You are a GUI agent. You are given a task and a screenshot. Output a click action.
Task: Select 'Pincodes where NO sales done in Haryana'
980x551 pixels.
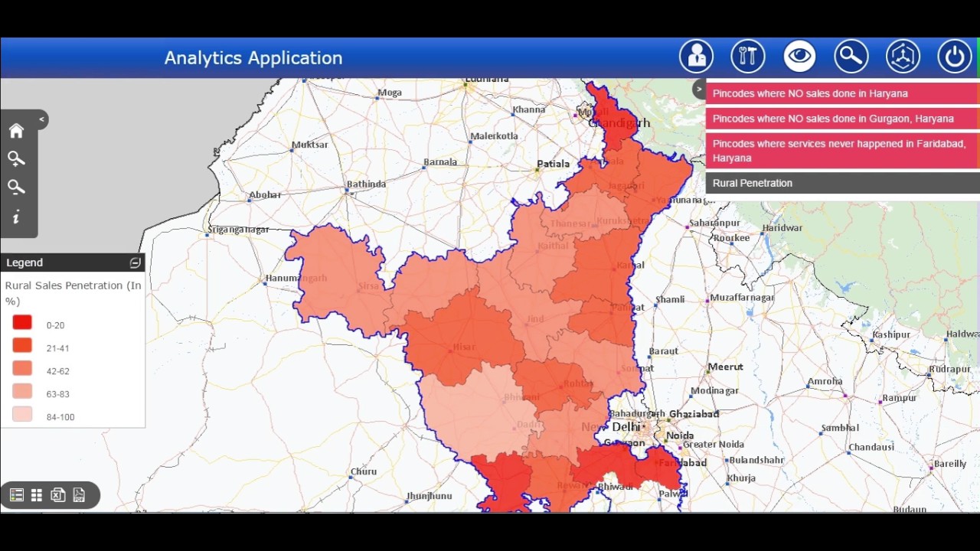(x=842, y=93)
